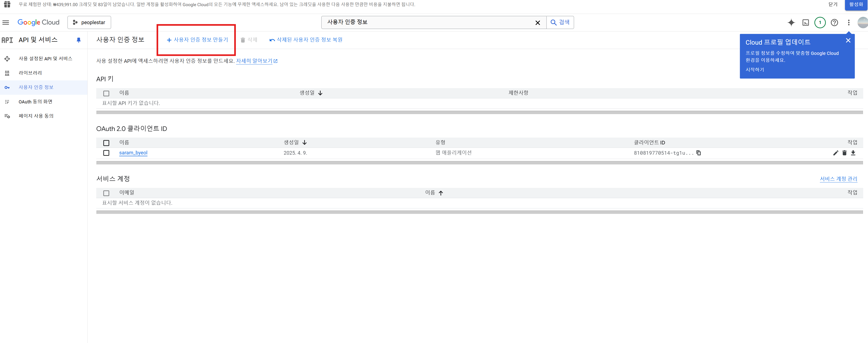Sort OAuth clients by 생성일 arrow
The height and width of the screenshot is (343, 868).
(304, 143)
